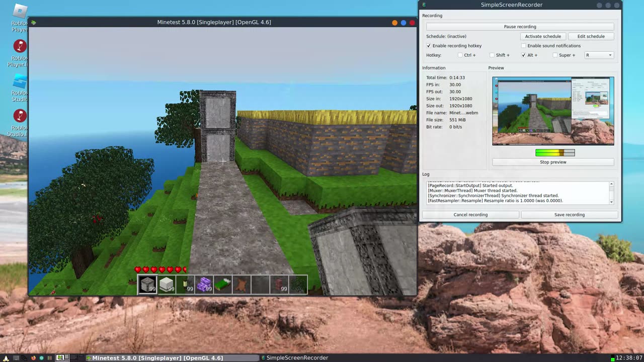This screenshot has height=362, width=644.
Task: Click the SimpleScreenRecorder title bar icon
Action: [x=424, y=5]
